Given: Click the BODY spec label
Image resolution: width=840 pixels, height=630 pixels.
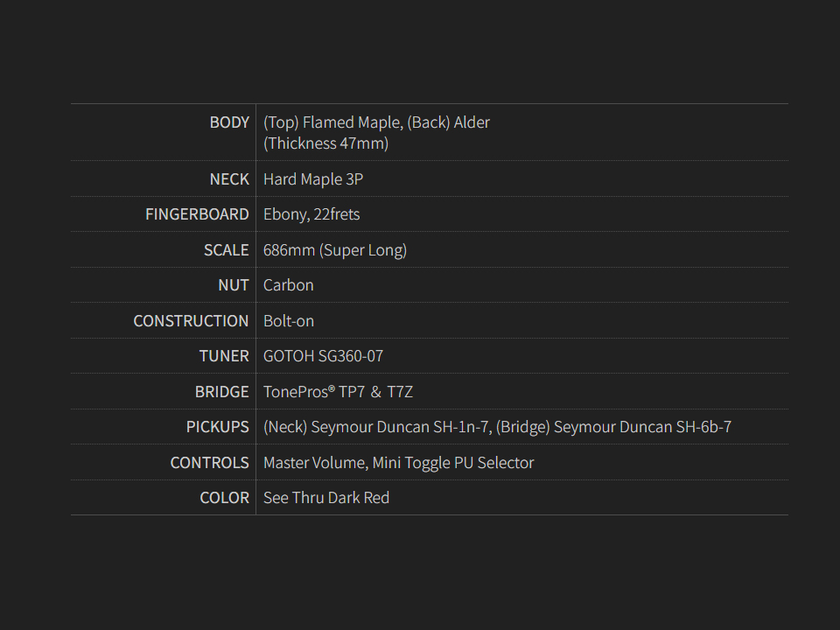Looking at the screenshot, I should pyautogui.click(x=229, y=122).
